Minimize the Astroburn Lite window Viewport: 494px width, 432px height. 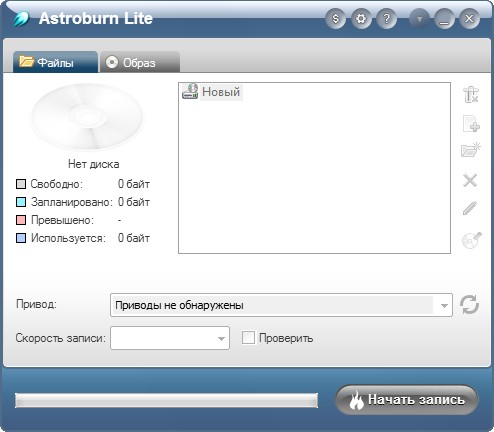click(444, 19)
